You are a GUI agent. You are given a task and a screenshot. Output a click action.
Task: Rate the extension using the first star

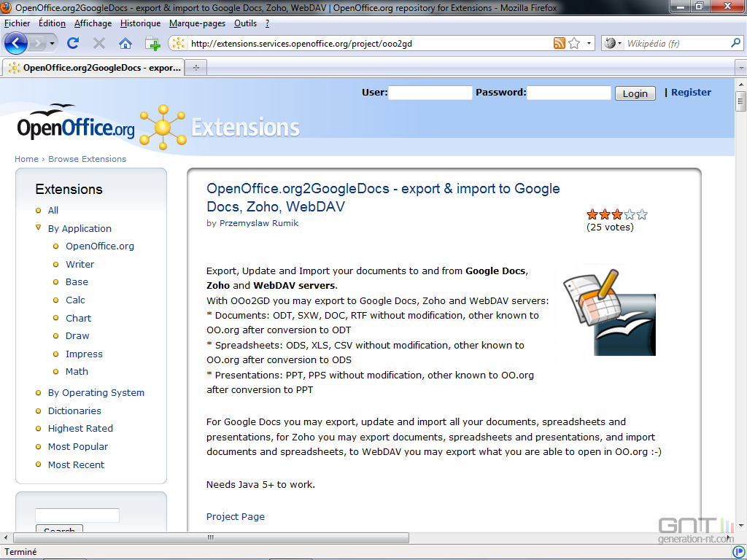pos(592,214)
